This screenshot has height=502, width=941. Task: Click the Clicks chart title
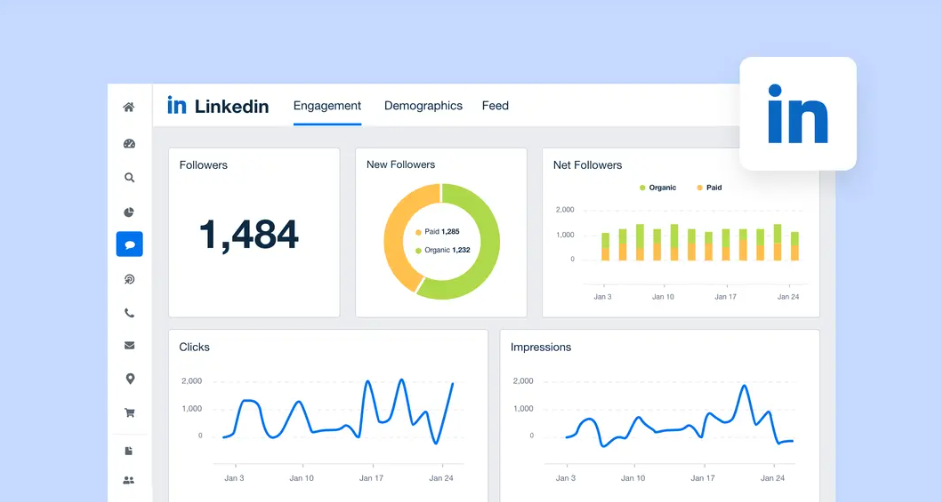click(x=194, y=347)
